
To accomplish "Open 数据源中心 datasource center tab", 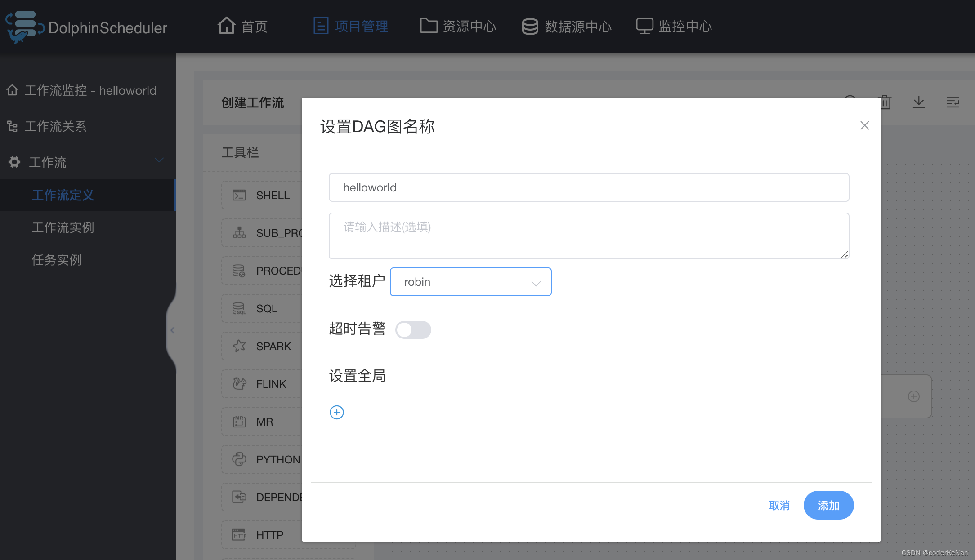I will click(567, 26).
